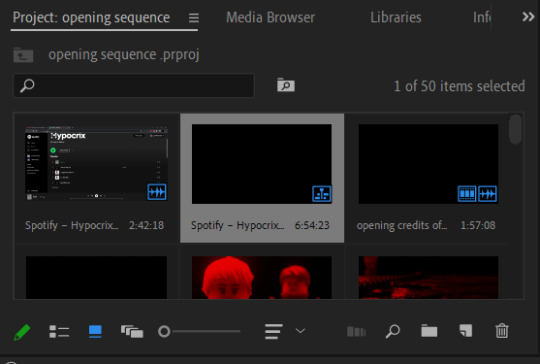Viewport: 540px width, 364px height.
Task: Toggle the green pencil read/write lock
Action: point(22,332)
